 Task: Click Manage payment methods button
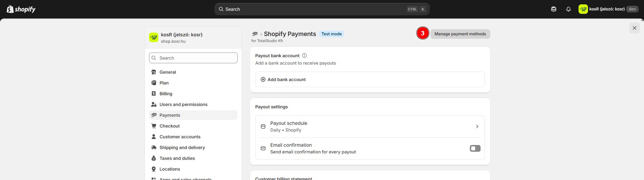click(460, 34)
